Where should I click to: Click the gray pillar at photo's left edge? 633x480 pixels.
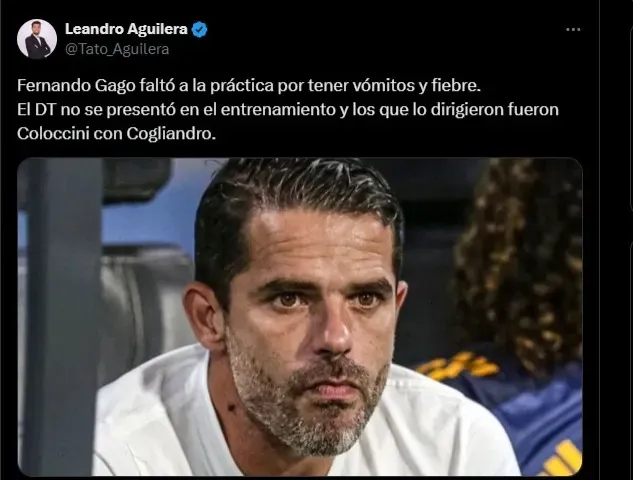click(61, 317)
